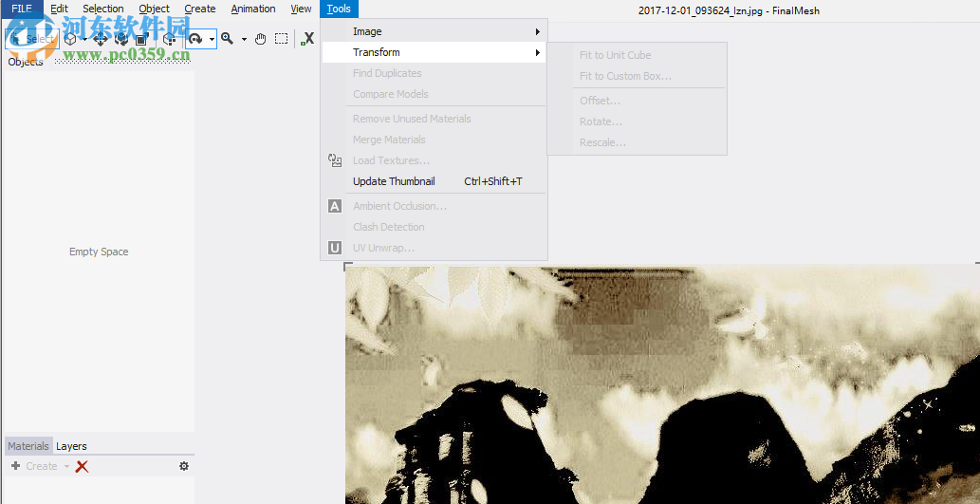Image resolution: width=980 pixels, height=504 pixels.
Task: Click the loaded image in viewport
Action: point(662,384)
